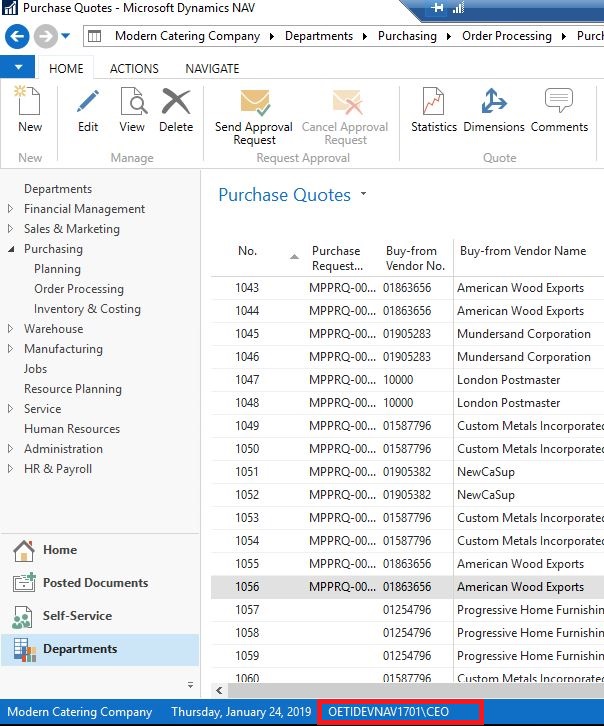Click Buy-from Vendor Name column header
Viewport: 604px width, 726px height.
coord(523,251)
